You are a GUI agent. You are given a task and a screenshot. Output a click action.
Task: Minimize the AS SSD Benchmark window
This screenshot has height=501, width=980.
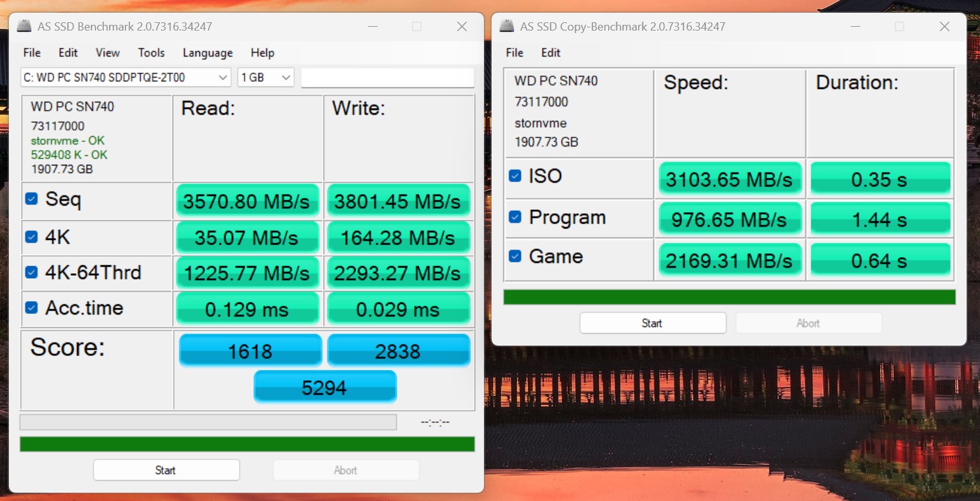[x=373, y=27]
